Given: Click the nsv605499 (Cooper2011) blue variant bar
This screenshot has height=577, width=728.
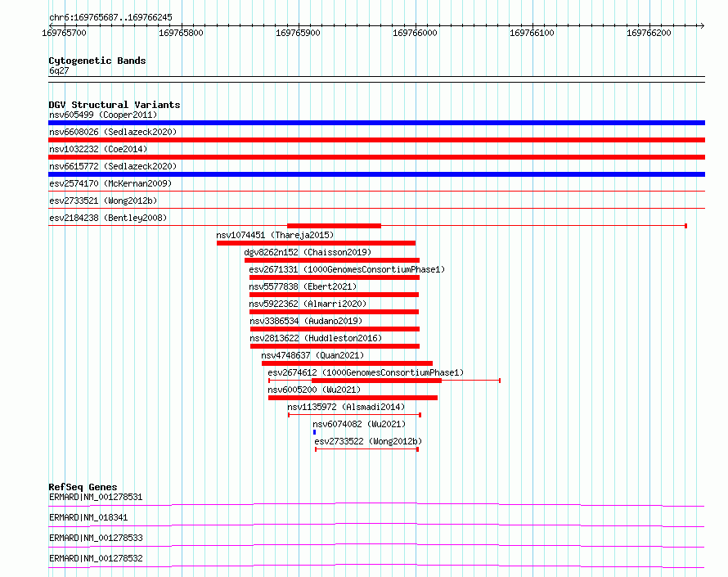Looking at the screenshot, I should (376, 123).
